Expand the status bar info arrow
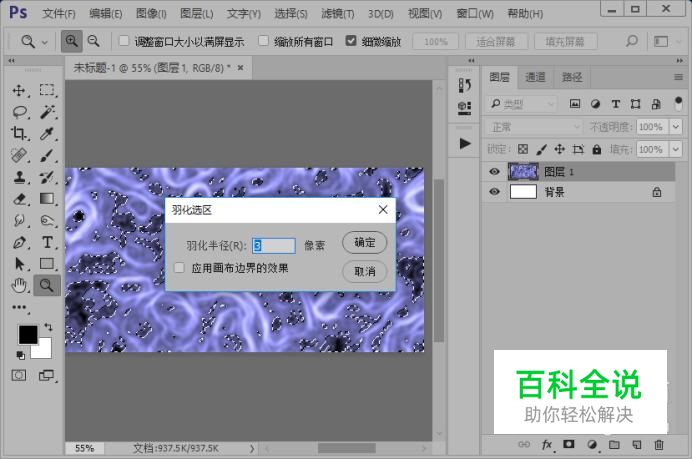This screenshot has width=692, height=459. pyautogui.click(x=252, y=448)
